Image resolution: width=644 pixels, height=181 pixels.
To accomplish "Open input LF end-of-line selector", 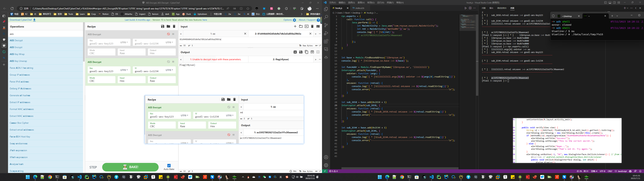I will (x=318, y=45).
